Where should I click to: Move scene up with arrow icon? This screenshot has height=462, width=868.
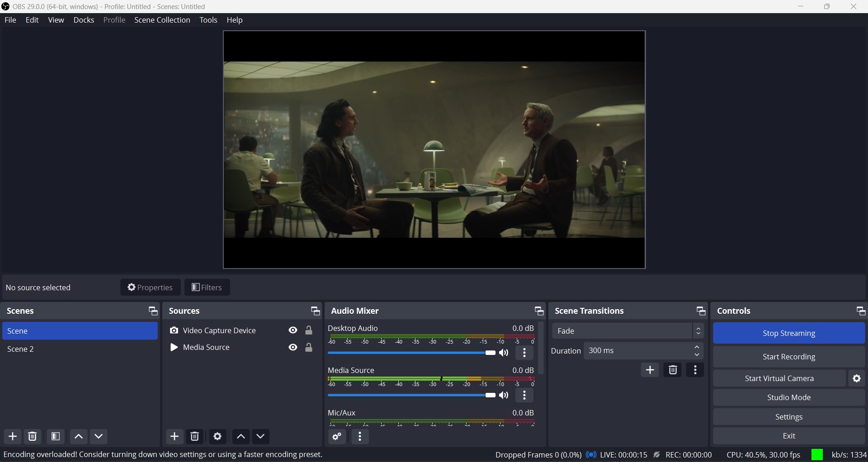pos(79,436)
